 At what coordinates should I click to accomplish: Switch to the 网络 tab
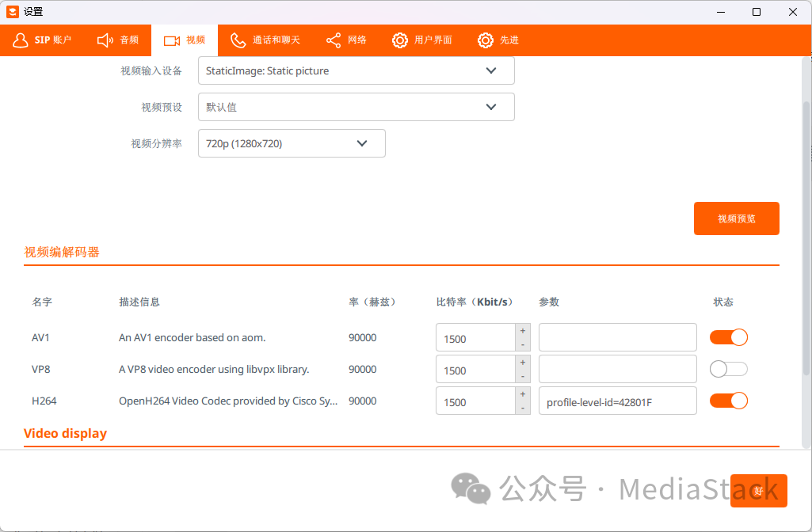point(356,40)
